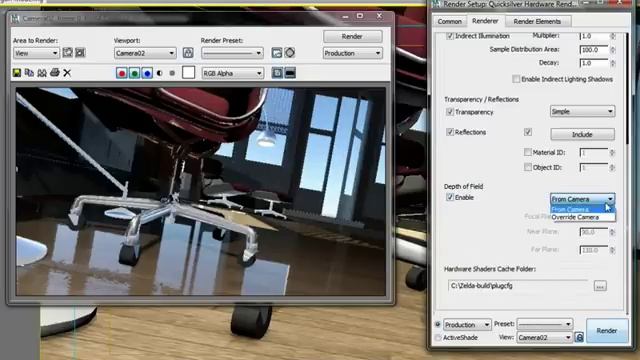Switch to monochrome display
640x360 pixels.
pyautogui.click(x=172, y=73)
